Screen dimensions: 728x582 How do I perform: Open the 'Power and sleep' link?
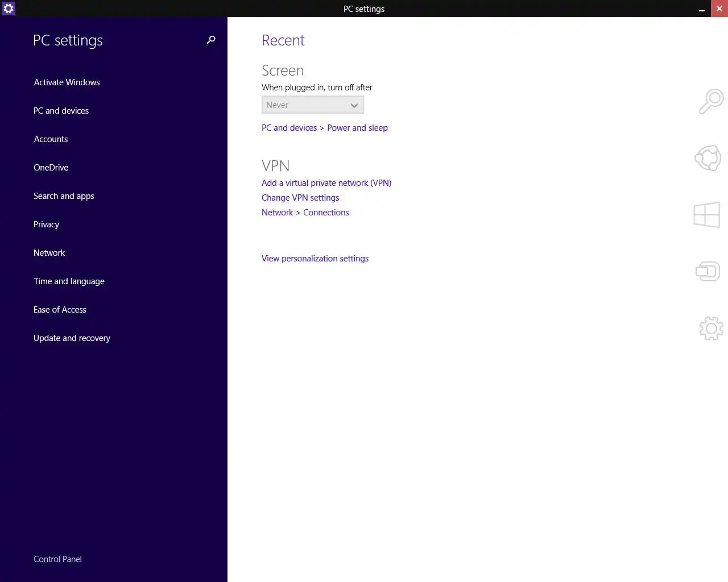[357, 128]
